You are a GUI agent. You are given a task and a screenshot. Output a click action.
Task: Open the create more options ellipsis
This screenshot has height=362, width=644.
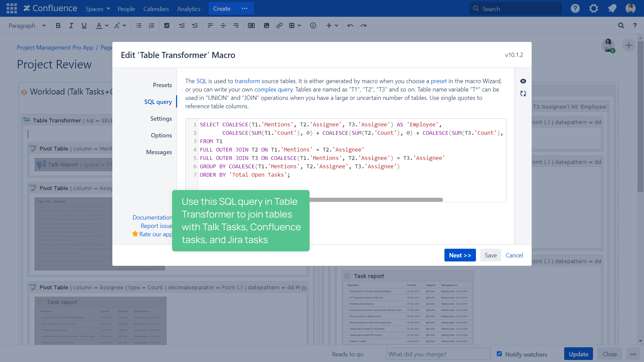(245, 8)
